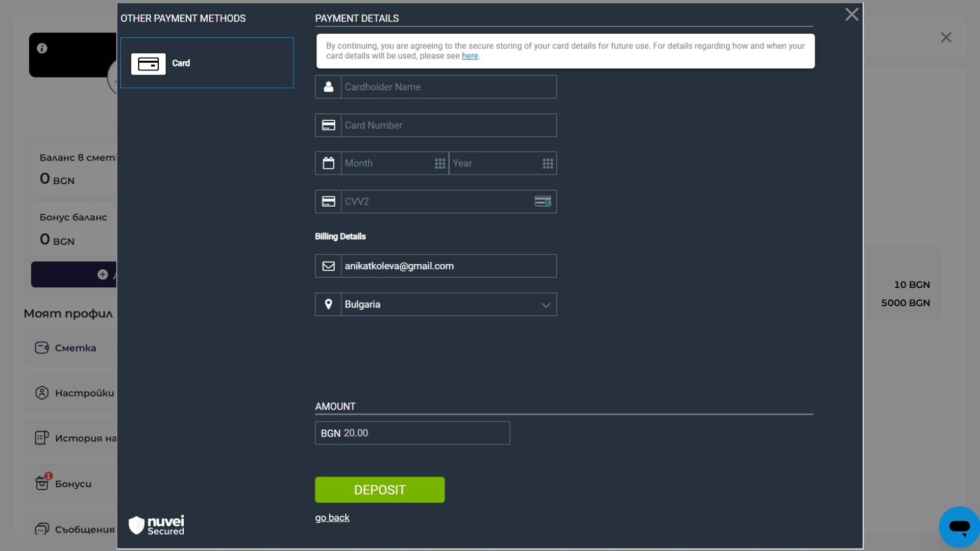
Task: Click the Настройки profile icon
Action: pos(42,393)
